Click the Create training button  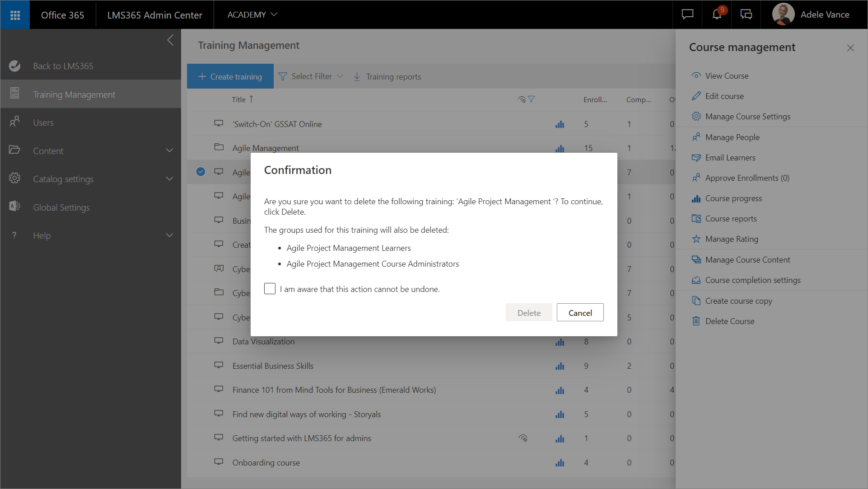pyautogui.click(x=230, y=76)
